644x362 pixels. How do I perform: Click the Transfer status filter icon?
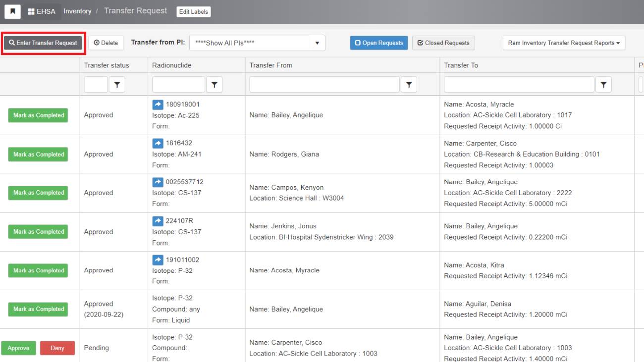[x=117, y=85]
